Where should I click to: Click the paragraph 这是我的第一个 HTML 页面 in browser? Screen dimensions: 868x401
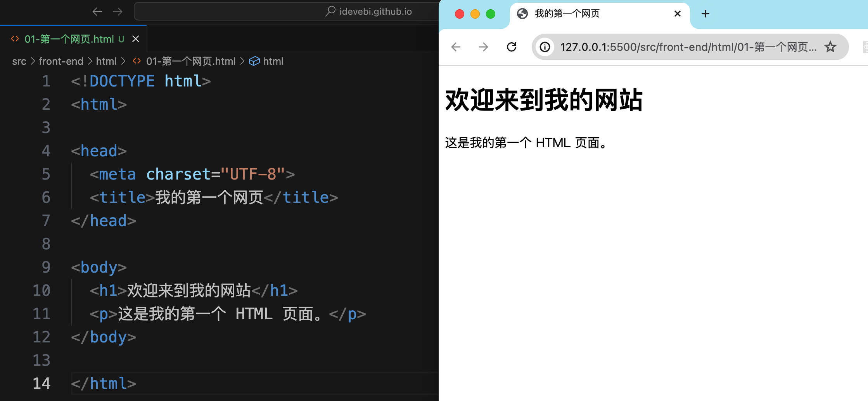(x=526, y=143)
